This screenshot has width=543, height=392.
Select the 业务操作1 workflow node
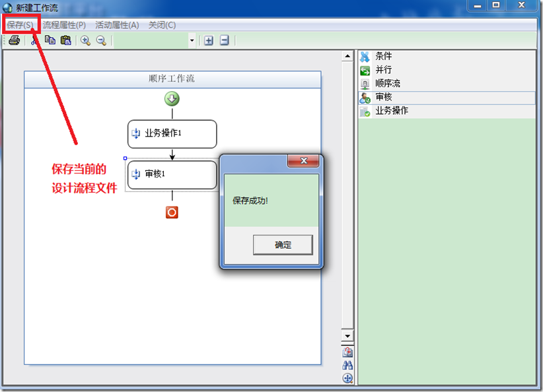click(x=172, y=134)
